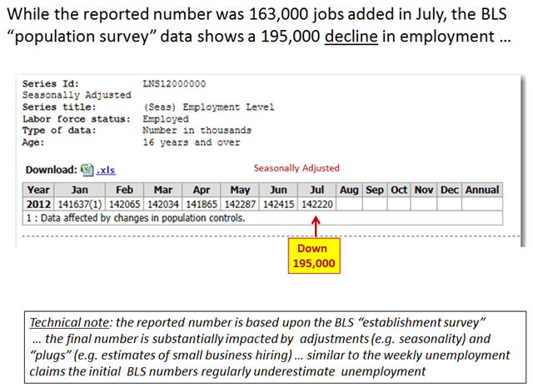The height and width of the screenshot is (392, 533).
Task: Click the empty Aug 2012 cell
Action: pos(349,204)
